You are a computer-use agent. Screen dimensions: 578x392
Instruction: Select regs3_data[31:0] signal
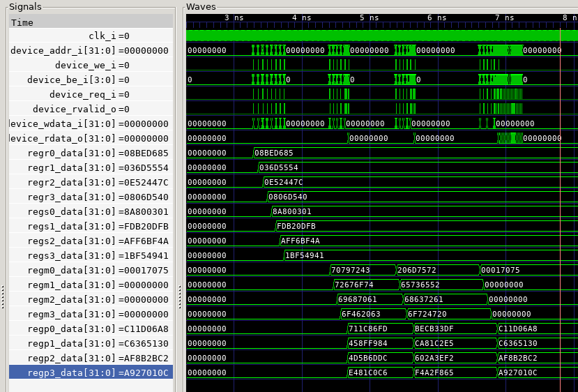pyautogui.click(x=91, y=255)
